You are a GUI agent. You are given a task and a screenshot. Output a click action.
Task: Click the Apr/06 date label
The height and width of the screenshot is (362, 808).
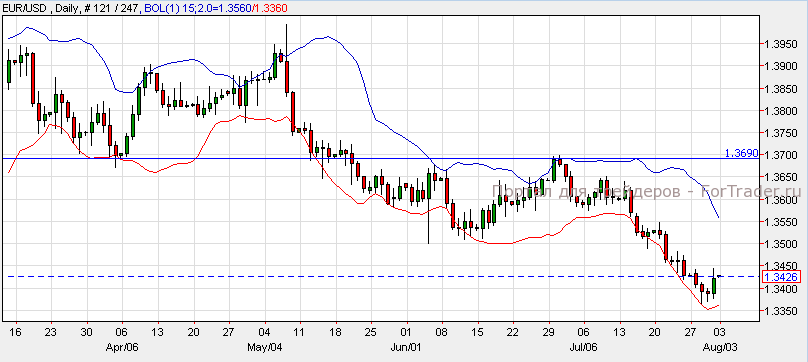pos(122,348)
